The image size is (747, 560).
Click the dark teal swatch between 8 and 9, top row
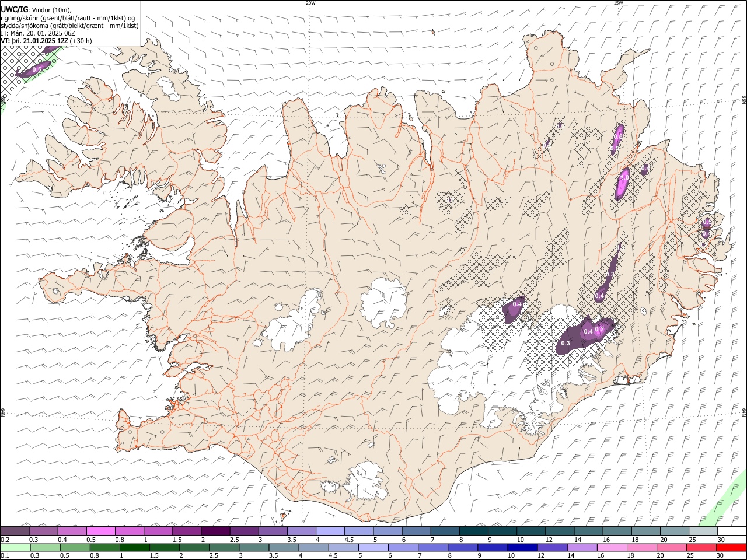[473, 531]
